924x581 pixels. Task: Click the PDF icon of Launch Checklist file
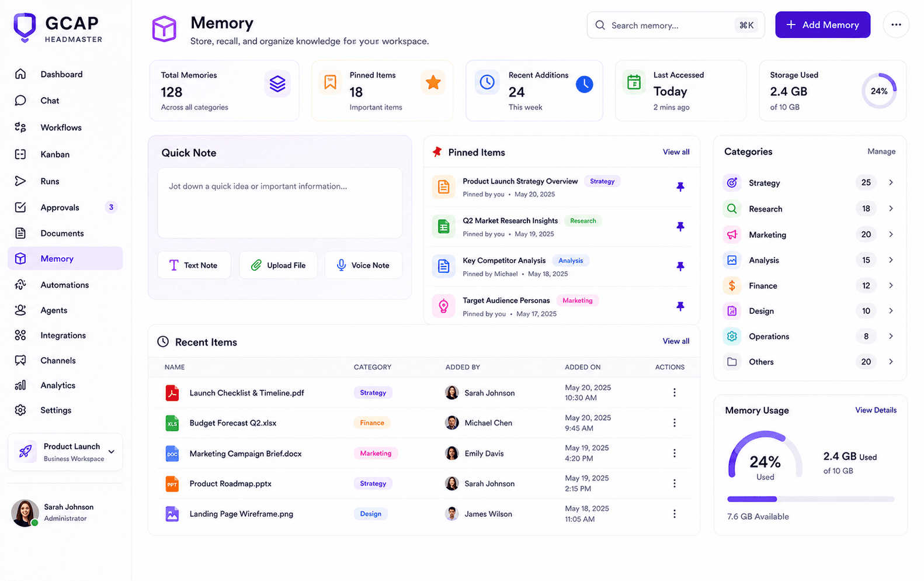coord(172,393)
